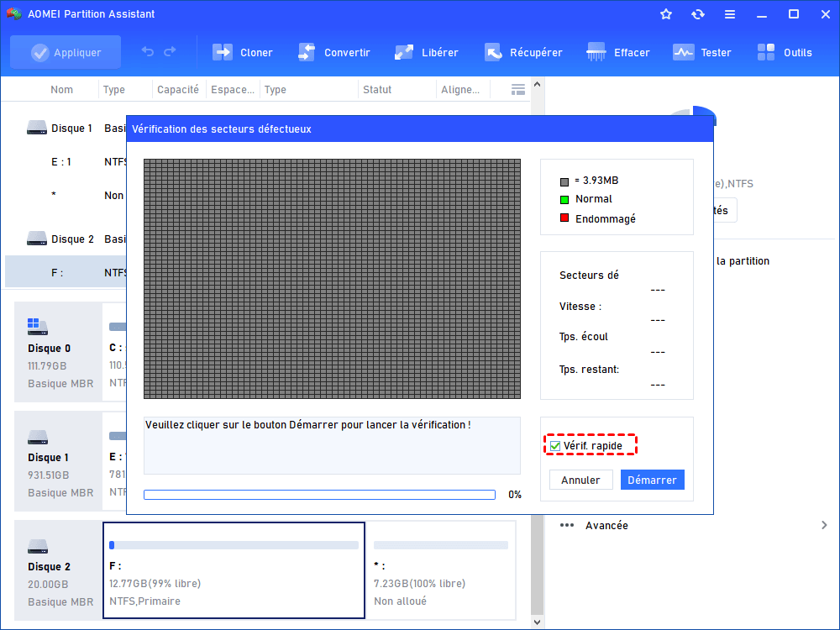The width and height of the screenshot is (840, 630).
Task: Toggle the Vérif. rapide checkbox
Action: coord(555,446)
